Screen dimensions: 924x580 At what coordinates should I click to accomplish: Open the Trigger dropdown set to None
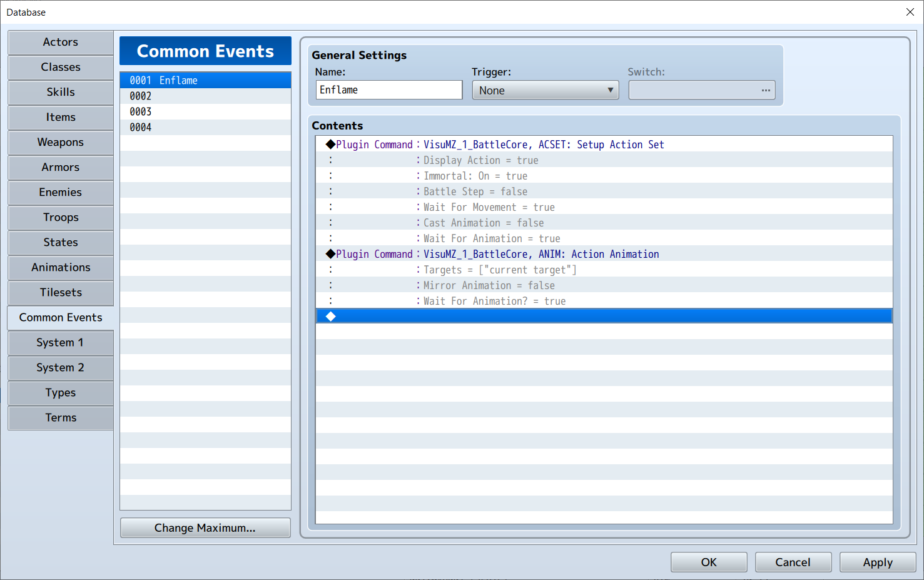click(x=545, y=90)
